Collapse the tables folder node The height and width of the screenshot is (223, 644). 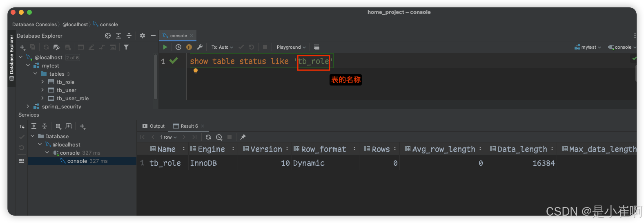click(x=36, y=74)
